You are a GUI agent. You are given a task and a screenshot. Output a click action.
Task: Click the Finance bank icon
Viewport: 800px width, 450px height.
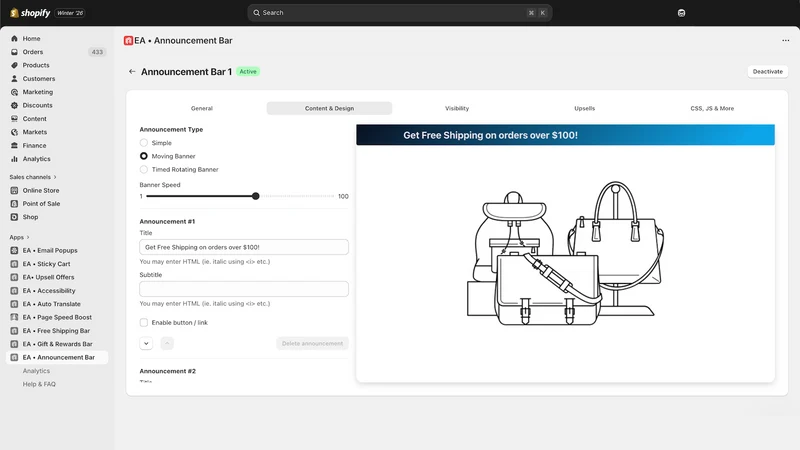14,145
